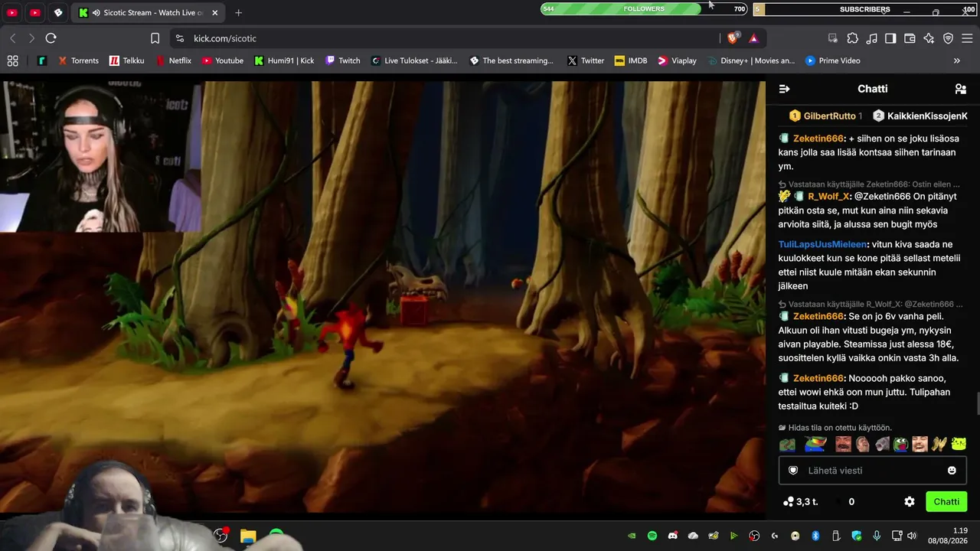This screenshot has width=980, height=551.
Task: Open Spotify from the system tray
Action: [652, 536]
